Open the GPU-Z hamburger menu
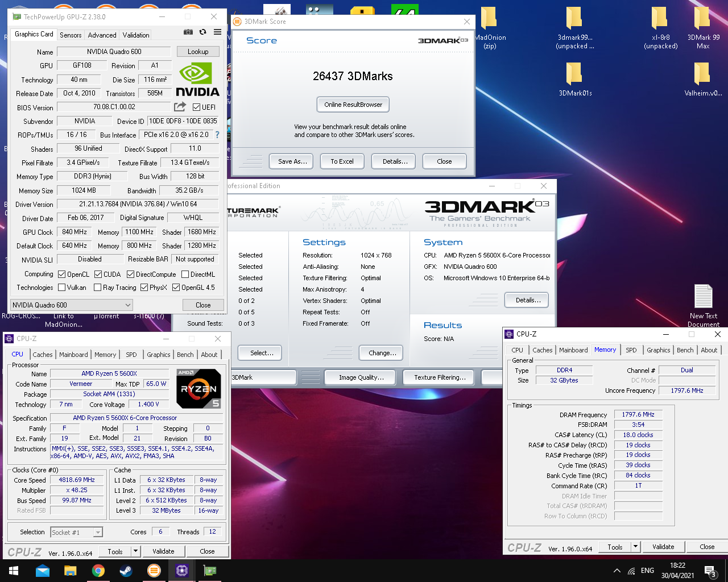 (217, 32)
